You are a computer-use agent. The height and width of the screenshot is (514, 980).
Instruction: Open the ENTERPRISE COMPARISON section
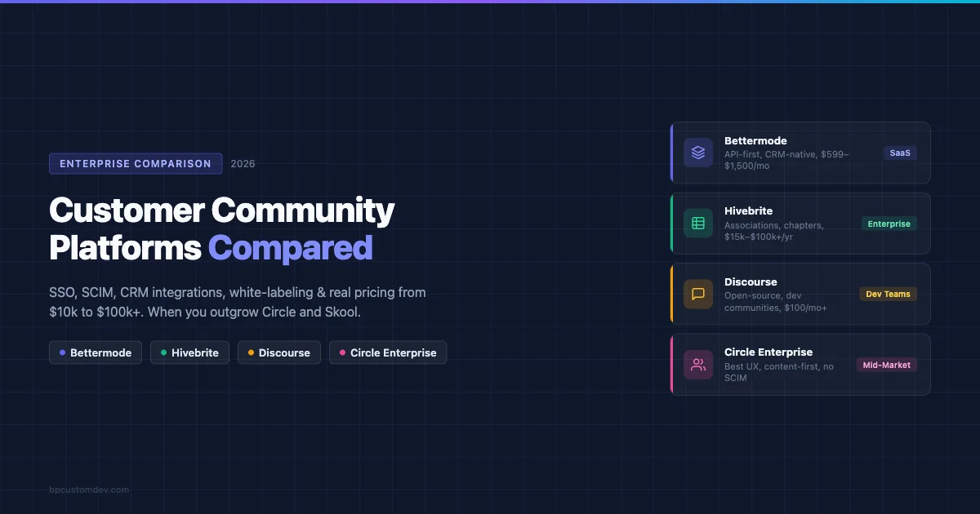(x=136, y=163)
